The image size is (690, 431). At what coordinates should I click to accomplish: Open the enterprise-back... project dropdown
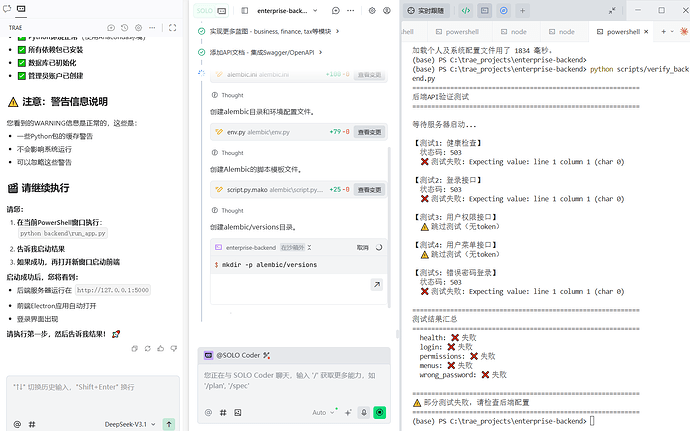(x=287, y=11)
